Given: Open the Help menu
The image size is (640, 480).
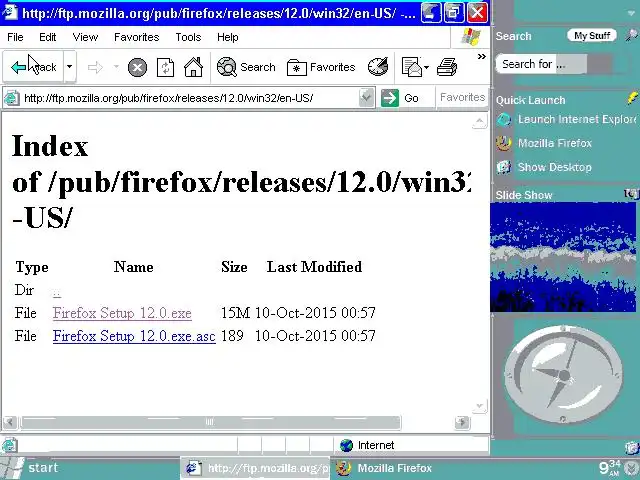Looking at the screenshot, I should pos(227,37).
